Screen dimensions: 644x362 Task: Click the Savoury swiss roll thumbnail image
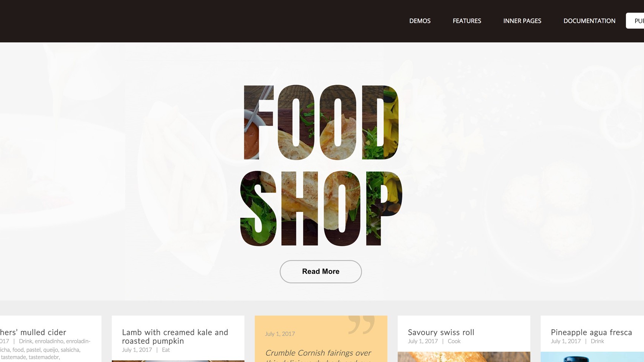[464, 357]
